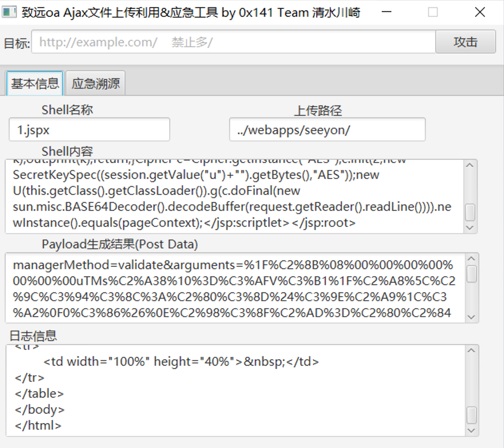Click the 目标: label
This screenshot has height=448, width=504.
[x=17, y=43]
